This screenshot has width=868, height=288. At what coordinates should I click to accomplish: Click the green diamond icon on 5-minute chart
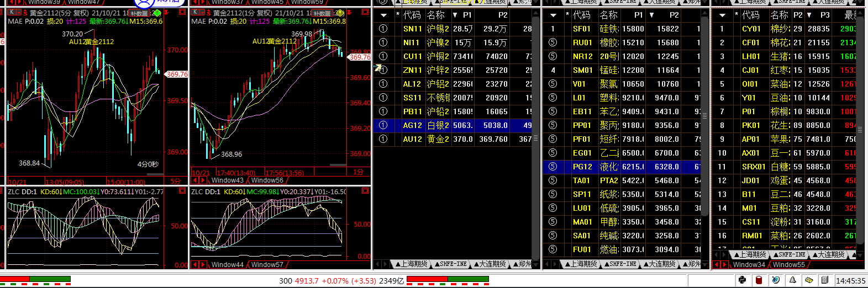(157, 13)
